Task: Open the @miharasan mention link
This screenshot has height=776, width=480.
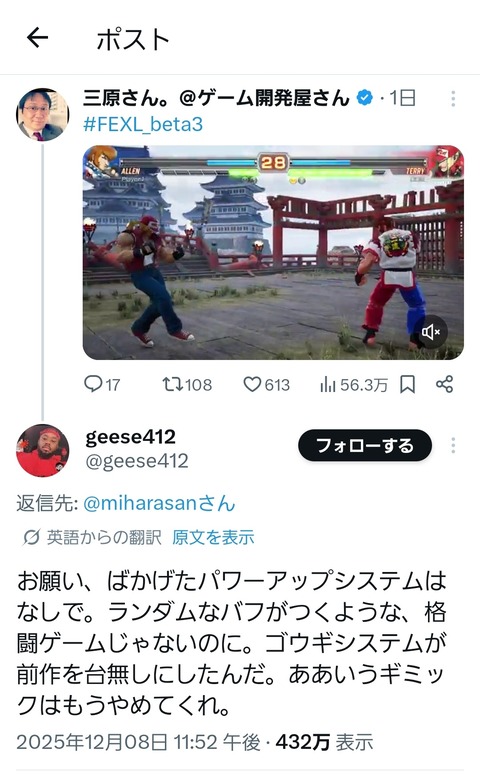Action: [x=159, y=503]
